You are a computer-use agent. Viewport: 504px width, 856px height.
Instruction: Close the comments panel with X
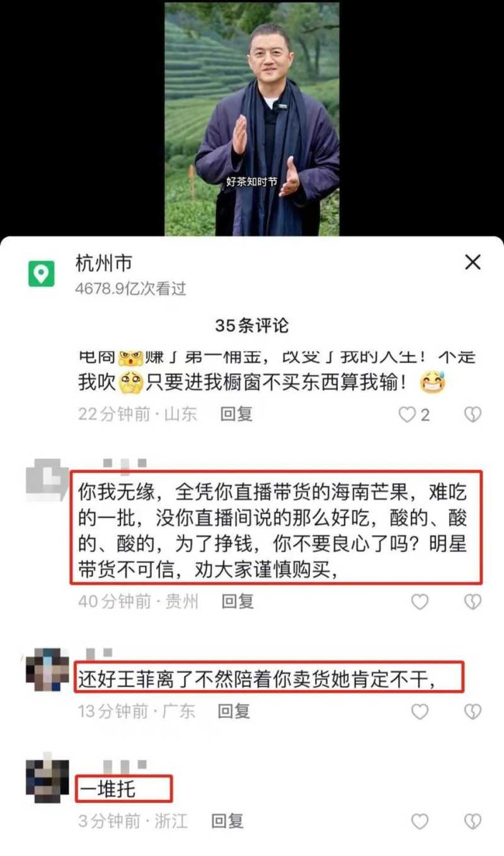[472, 262]
